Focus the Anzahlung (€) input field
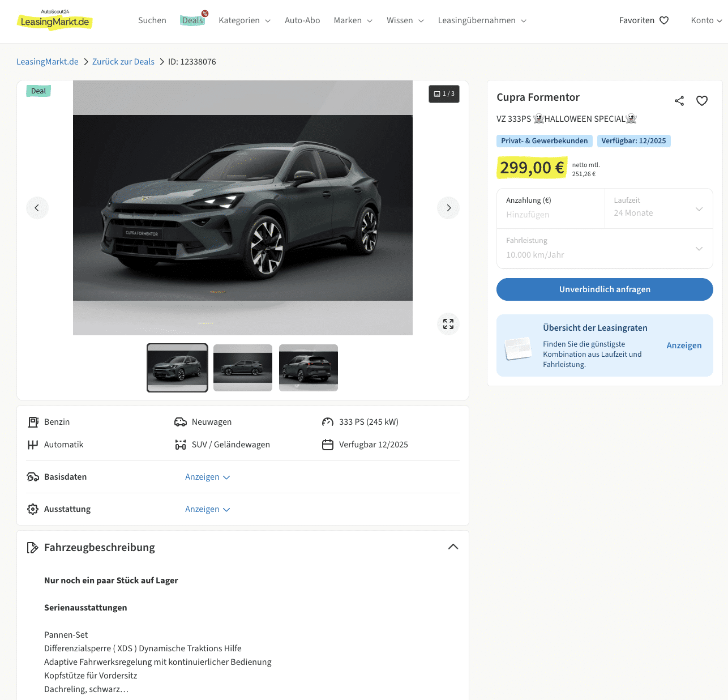The height and width of the screenshot is (700, 728). pos(550,215)
